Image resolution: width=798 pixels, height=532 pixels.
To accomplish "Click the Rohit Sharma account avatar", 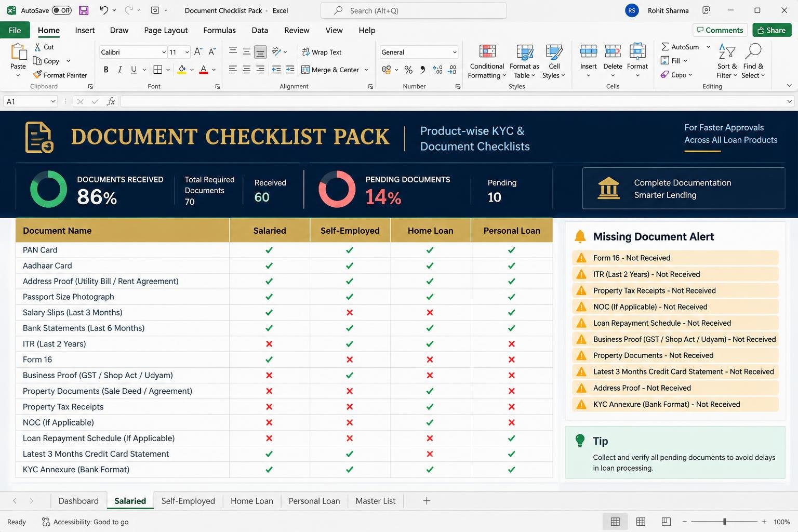I will pos(632,10).
